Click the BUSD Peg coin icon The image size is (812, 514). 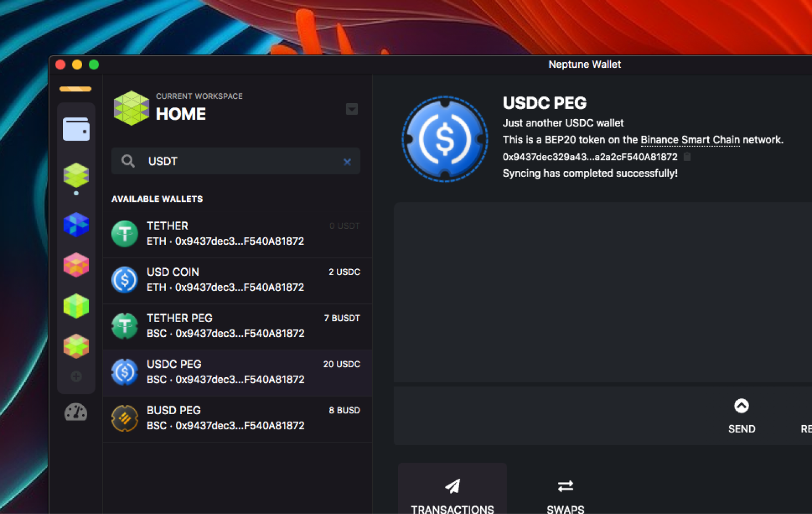point(125,418)
